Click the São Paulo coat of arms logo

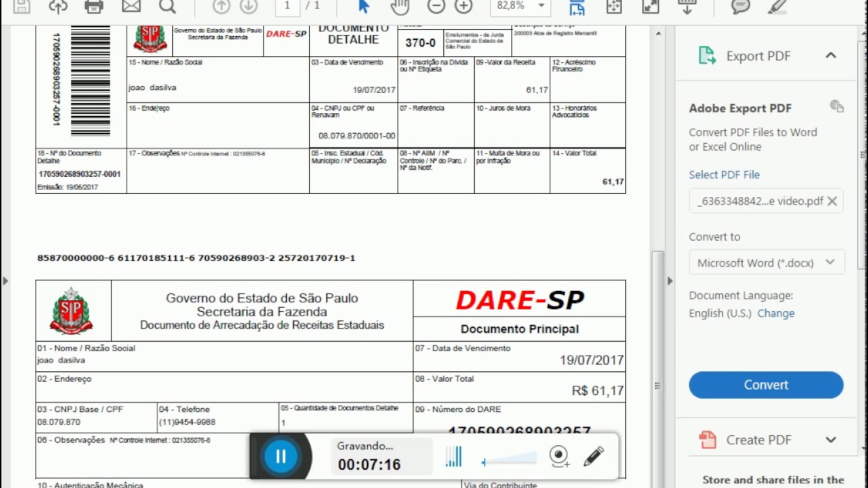point(72,310)
